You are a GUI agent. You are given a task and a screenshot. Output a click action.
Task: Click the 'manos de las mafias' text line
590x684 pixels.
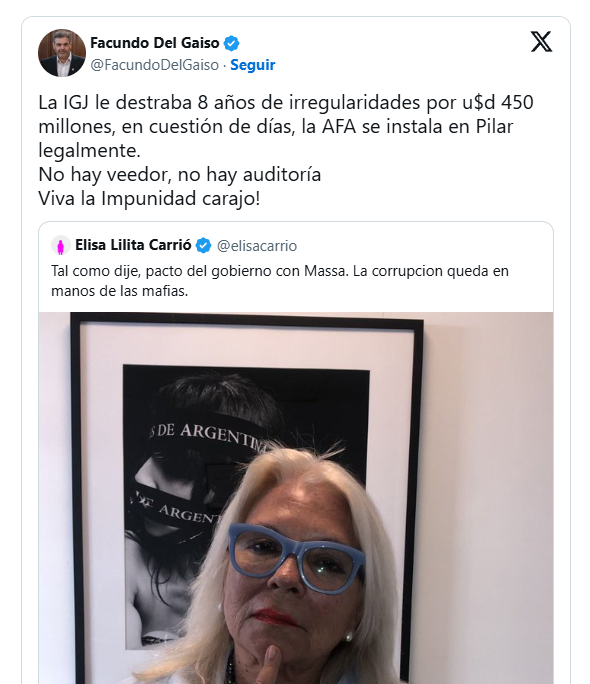119,291
